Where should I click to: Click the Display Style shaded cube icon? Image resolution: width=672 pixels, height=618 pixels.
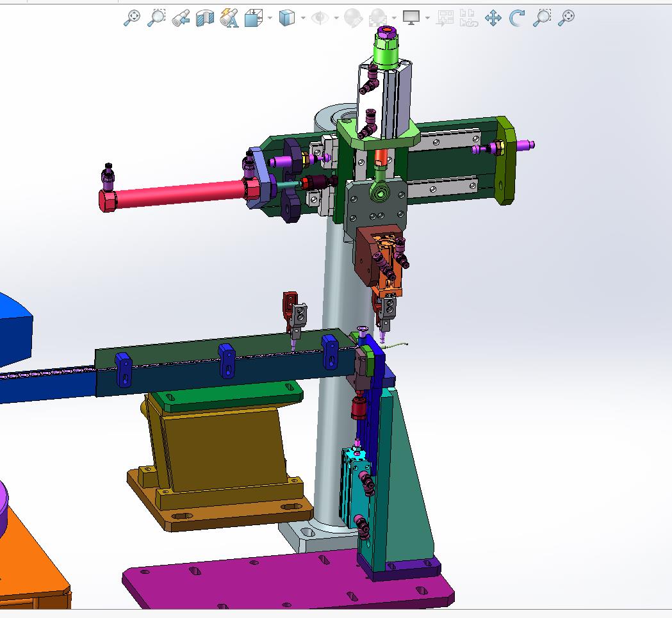click(x=286, y=18)
